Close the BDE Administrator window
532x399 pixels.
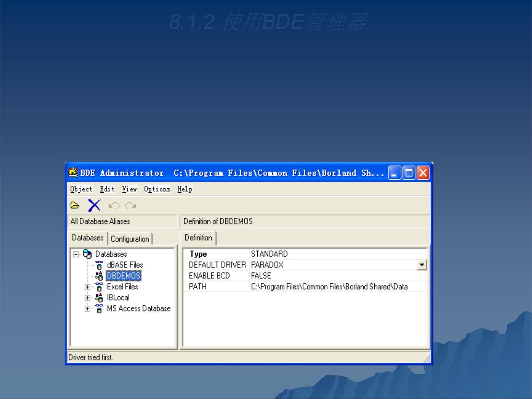pos(423,173)
